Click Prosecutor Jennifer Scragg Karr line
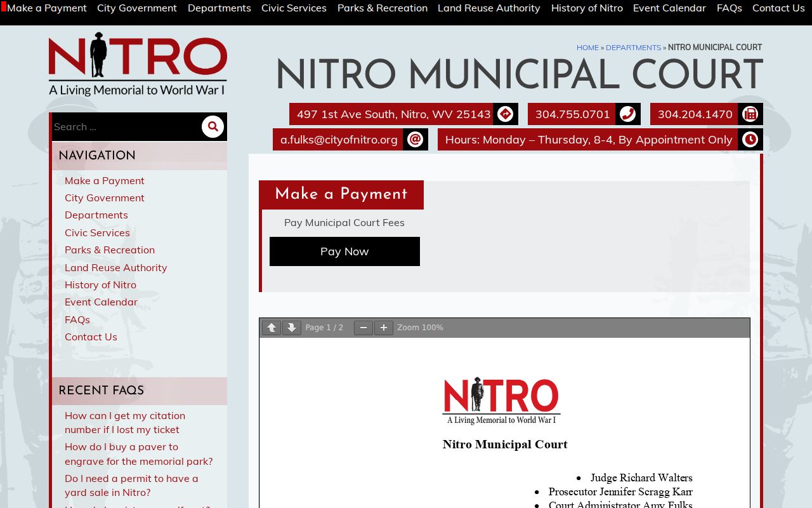This screenshot has height=508, width=812. [x=620, y=491]
